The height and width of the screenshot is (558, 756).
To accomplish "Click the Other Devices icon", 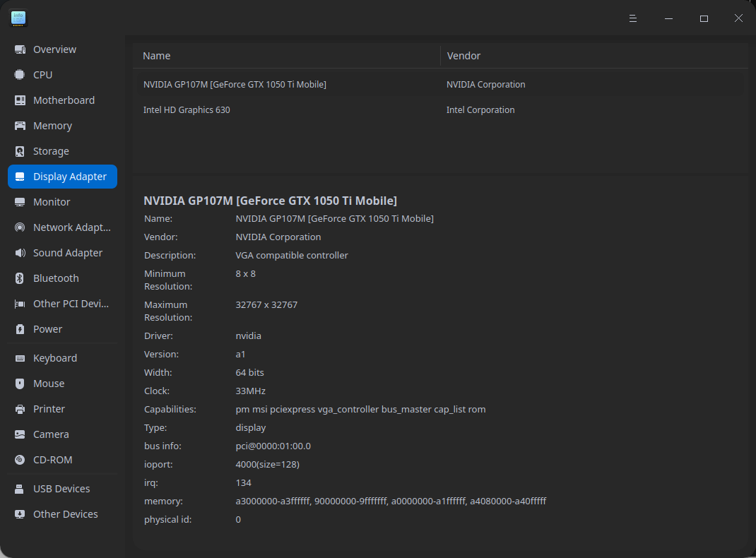I will click(x=20, y=515).
